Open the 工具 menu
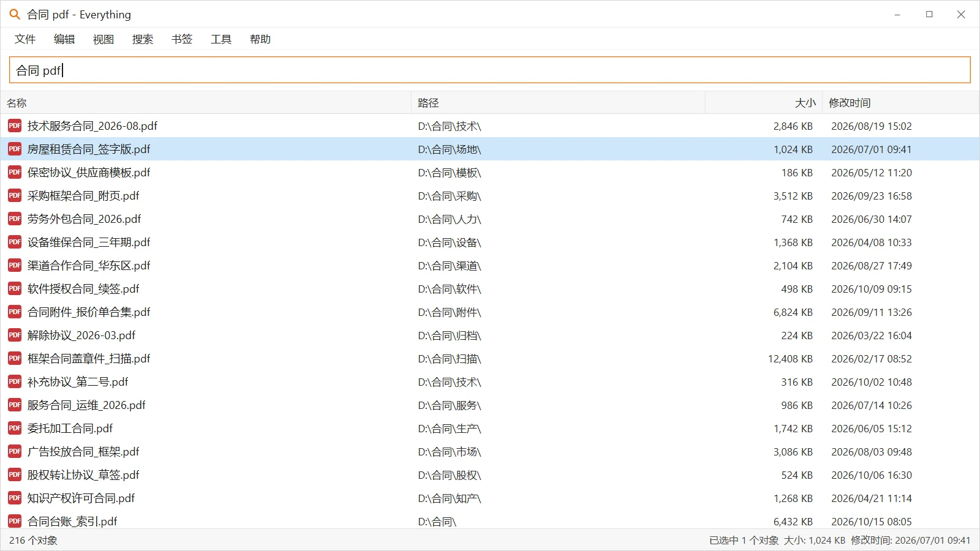Viewport: 980px width, 551px height. click(221, 39)
